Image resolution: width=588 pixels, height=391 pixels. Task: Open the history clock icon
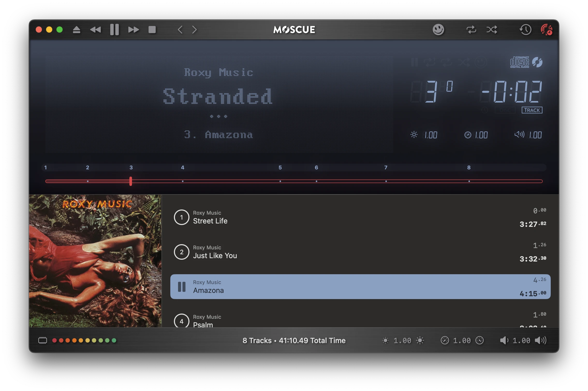[525, 30]
